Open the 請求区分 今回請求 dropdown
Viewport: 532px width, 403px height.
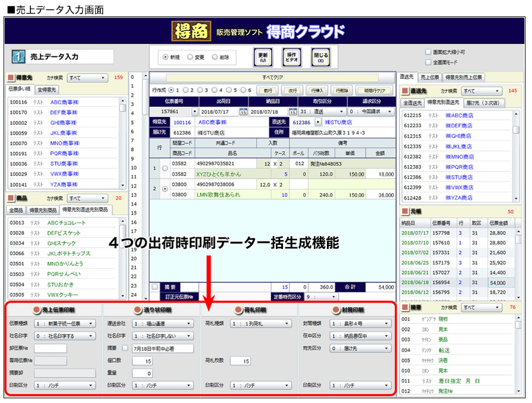[371, 112]
